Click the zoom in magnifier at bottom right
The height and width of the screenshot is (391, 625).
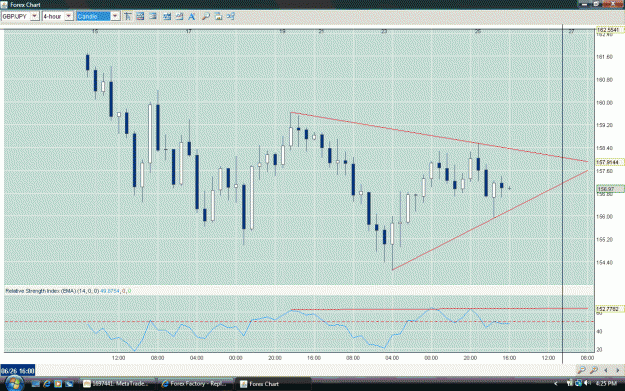(x=594, y=370)
